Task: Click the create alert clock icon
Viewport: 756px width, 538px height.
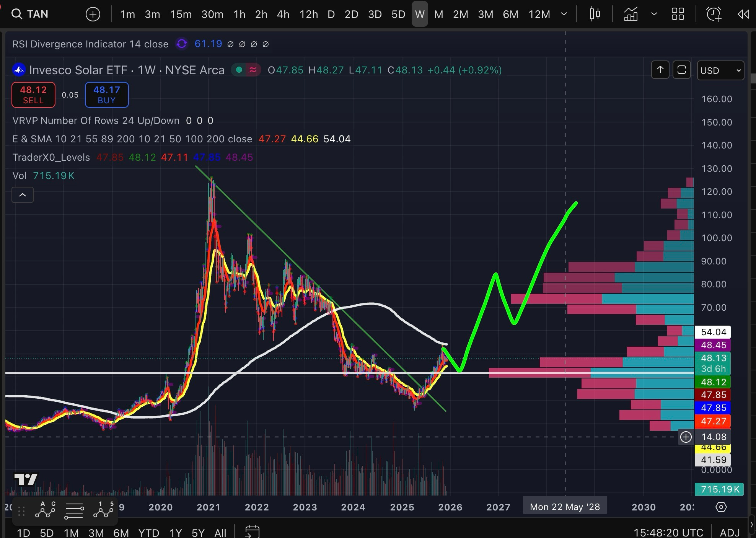Action: pos(714,14)
